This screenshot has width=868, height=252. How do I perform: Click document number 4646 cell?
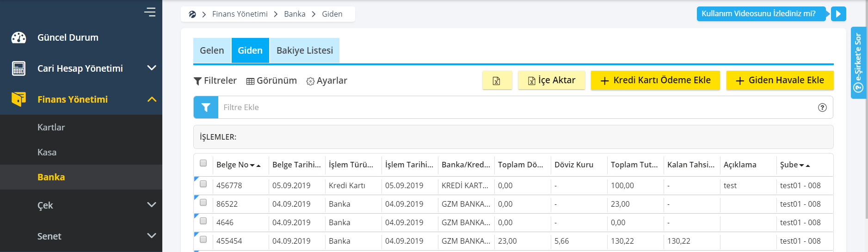(x=225, y=222)
